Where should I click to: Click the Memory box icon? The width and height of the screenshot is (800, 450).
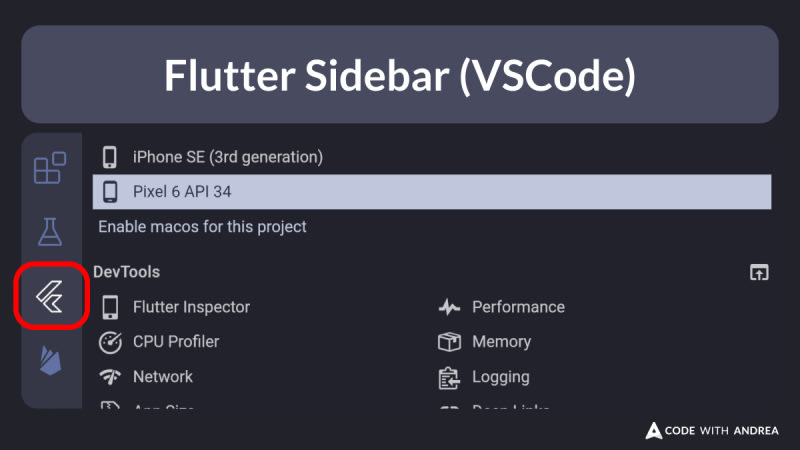click(449, 342)
